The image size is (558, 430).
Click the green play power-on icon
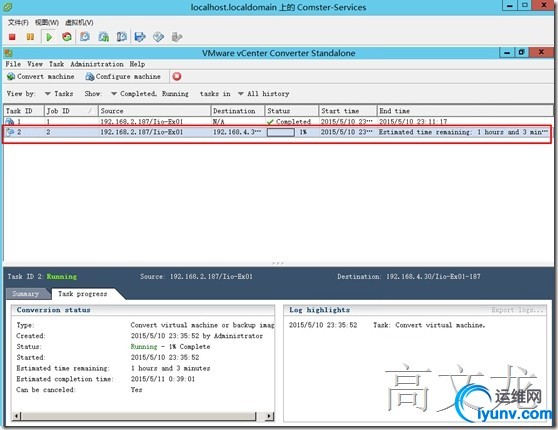(49, 37)
